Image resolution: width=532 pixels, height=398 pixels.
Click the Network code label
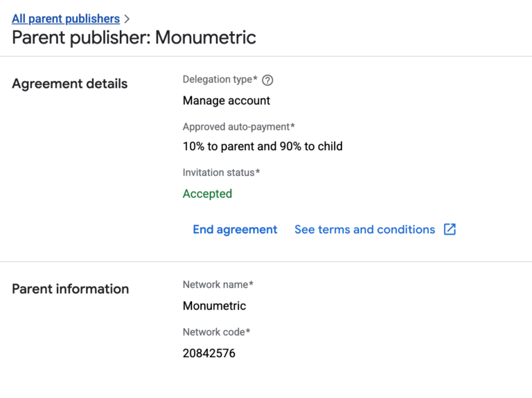coord(216,332)
